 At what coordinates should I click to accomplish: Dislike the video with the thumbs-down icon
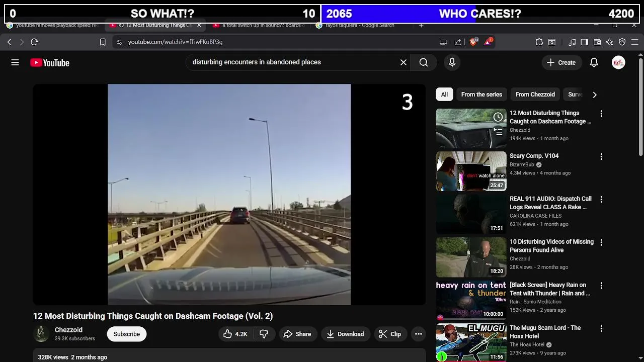[x=264, y=334]
